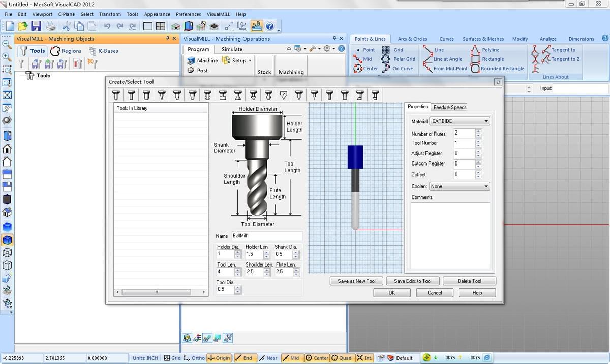Screen dimensions: 610x364
Task: Toggle Origin snap in status bar
Action: [219, 358]
